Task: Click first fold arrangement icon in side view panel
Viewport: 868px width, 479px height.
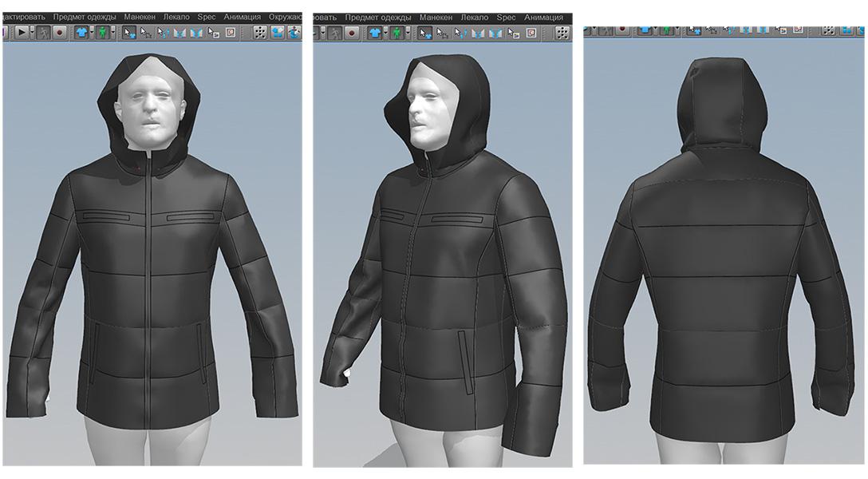Action: click(478, 34)
